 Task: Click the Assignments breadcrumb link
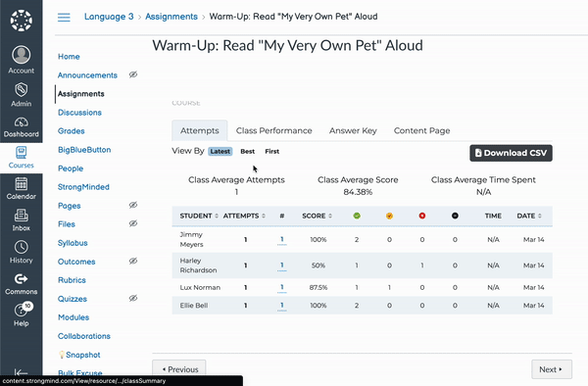point(171,17)
